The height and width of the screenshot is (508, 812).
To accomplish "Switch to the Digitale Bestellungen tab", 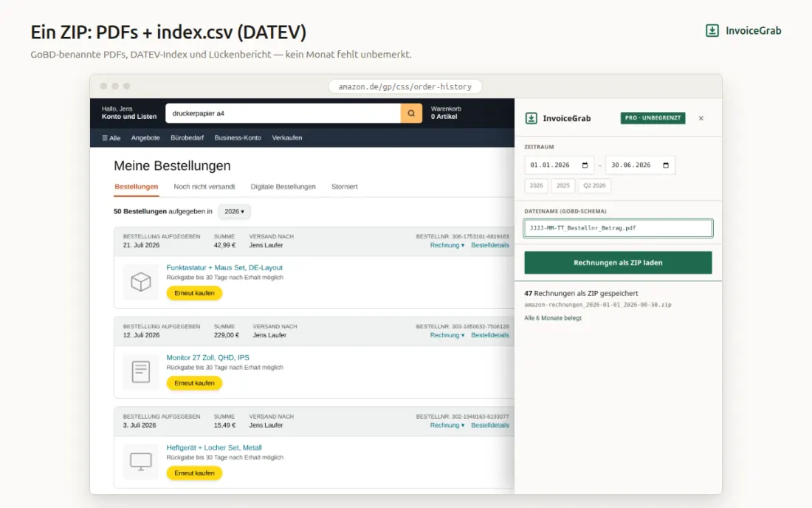I will (283, 186).
